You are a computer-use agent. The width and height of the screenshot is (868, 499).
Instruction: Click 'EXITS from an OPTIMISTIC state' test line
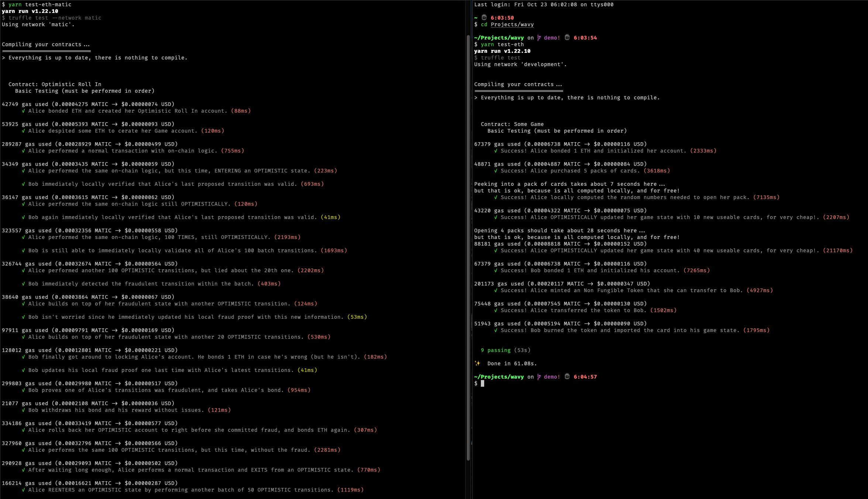[x=201, y=470]
